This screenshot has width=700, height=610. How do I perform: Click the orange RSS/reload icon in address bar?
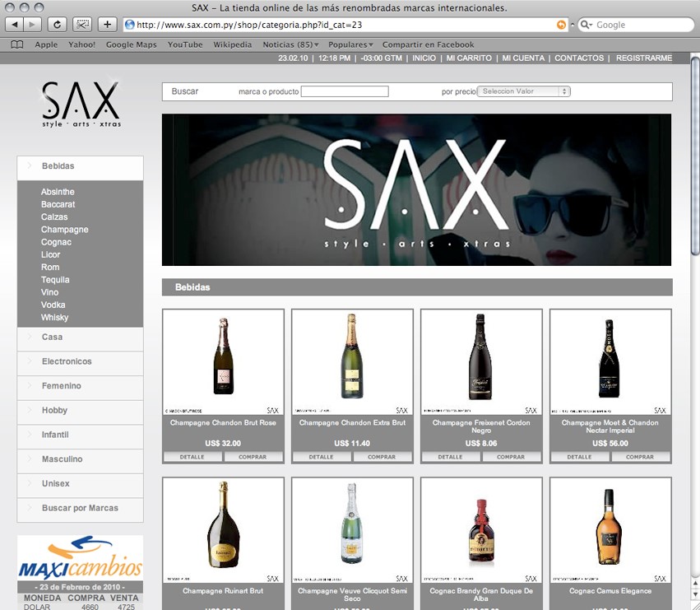tap(561, 25)
